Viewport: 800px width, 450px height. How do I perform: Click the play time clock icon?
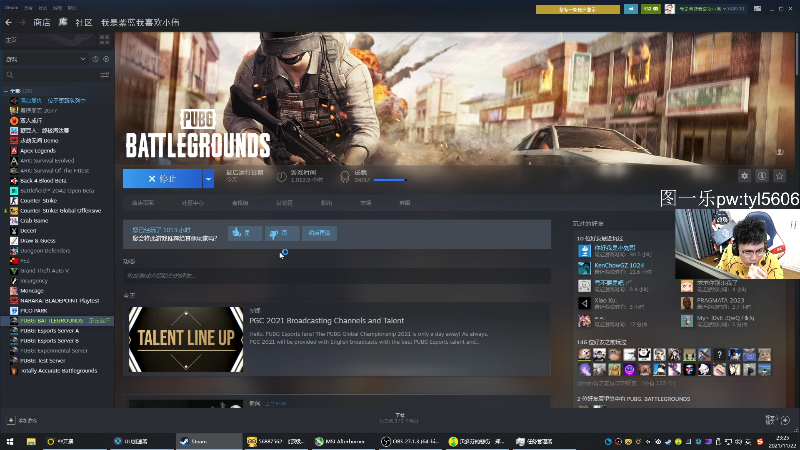[282, 177]
